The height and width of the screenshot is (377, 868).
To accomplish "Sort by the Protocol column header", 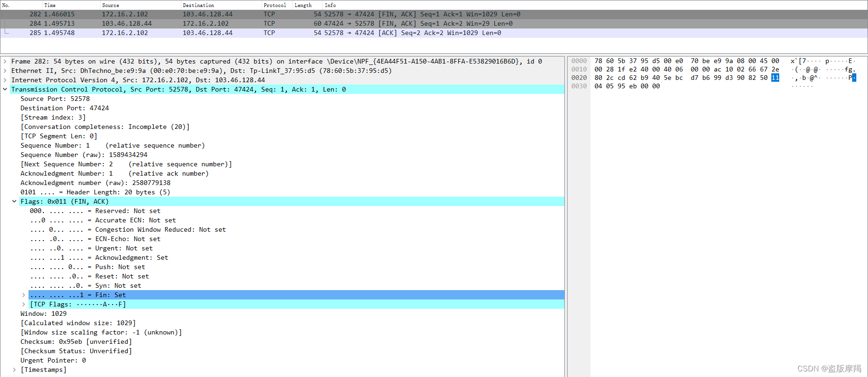I will coord(277,5).
